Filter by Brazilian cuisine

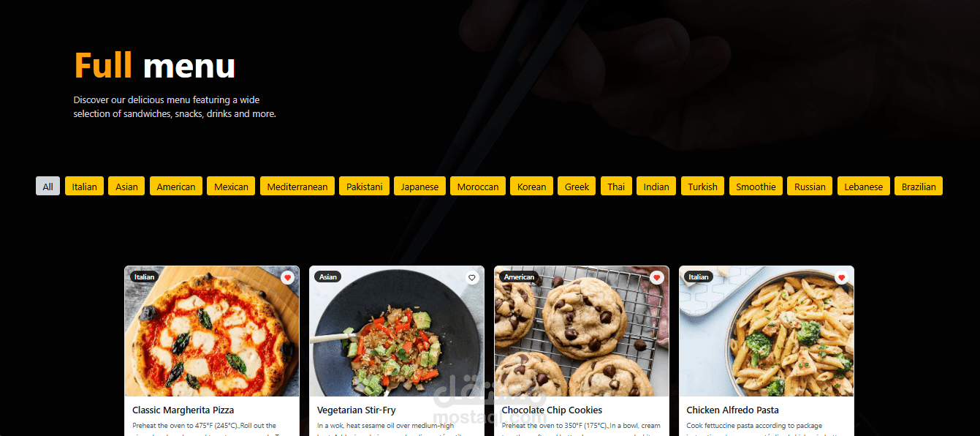pyautogui.click(x=919, y=186)
